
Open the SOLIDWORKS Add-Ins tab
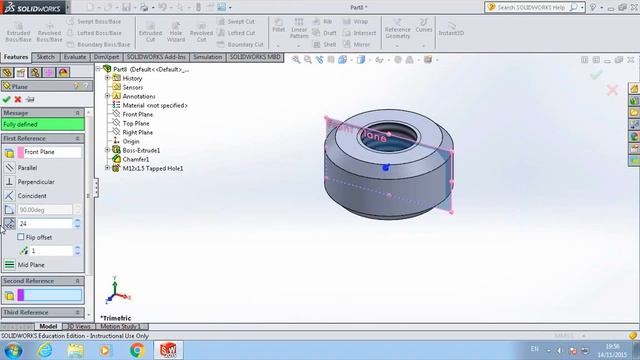click(156, 57)
